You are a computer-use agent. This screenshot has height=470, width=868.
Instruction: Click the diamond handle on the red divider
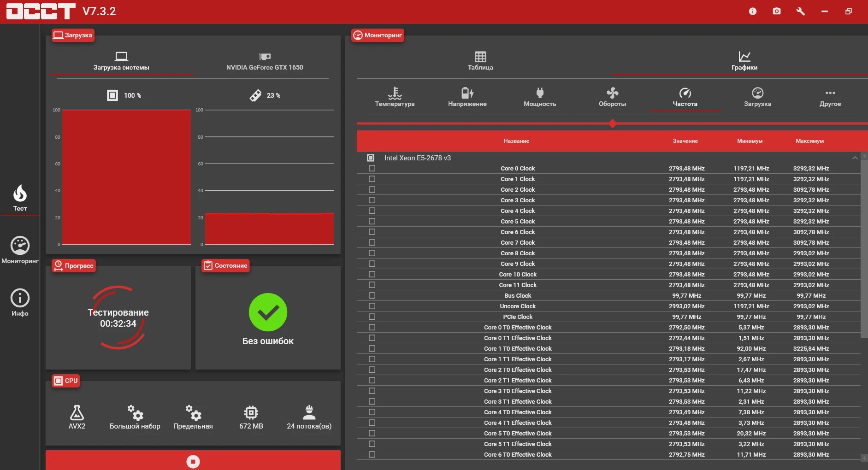pyautogui.click(x=613, y=123)
